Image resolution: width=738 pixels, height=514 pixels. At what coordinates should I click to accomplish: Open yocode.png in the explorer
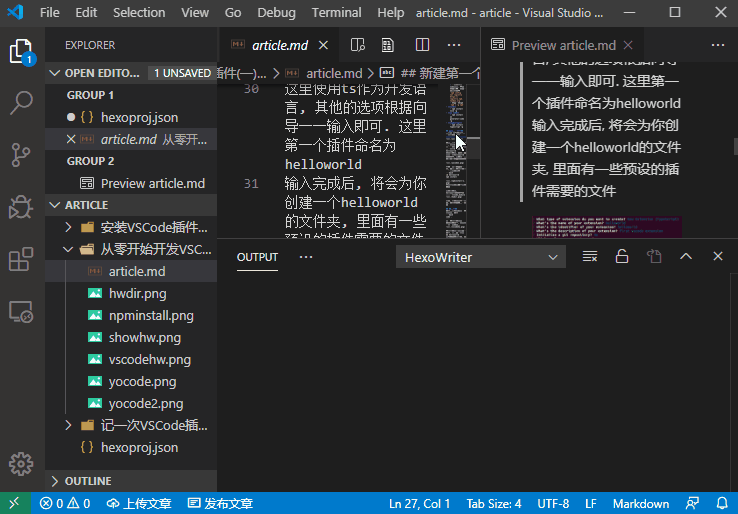(x=131, y=382)
